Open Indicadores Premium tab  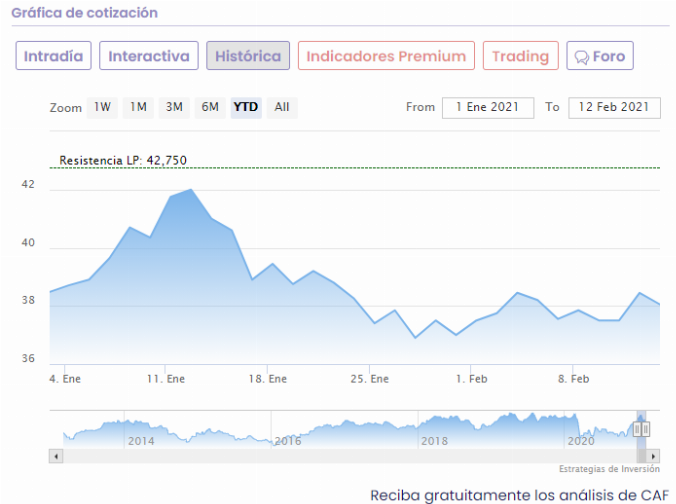click(386, 56)
